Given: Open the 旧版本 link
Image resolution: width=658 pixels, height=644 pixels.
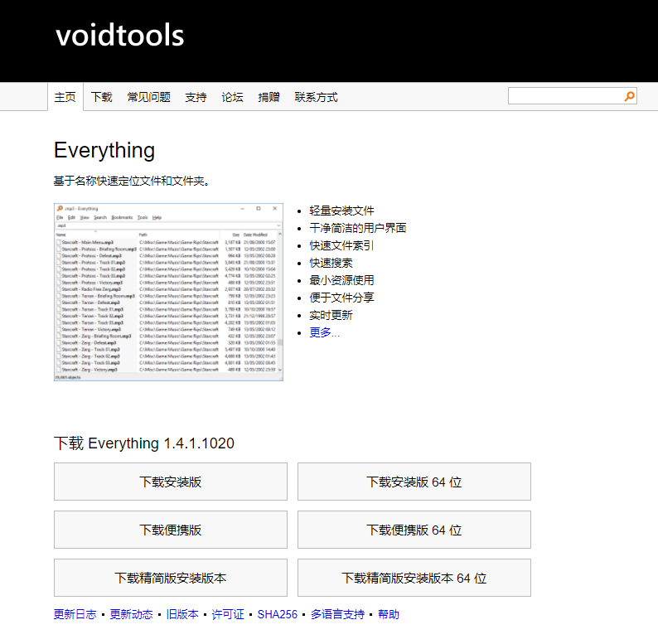Looking at the screenshot, I should tap(182, 614).
